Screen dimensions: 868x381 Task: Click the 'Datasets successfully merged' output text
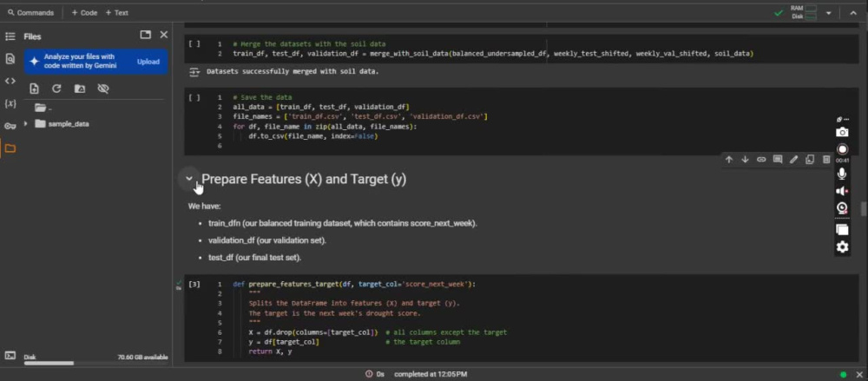293,71
